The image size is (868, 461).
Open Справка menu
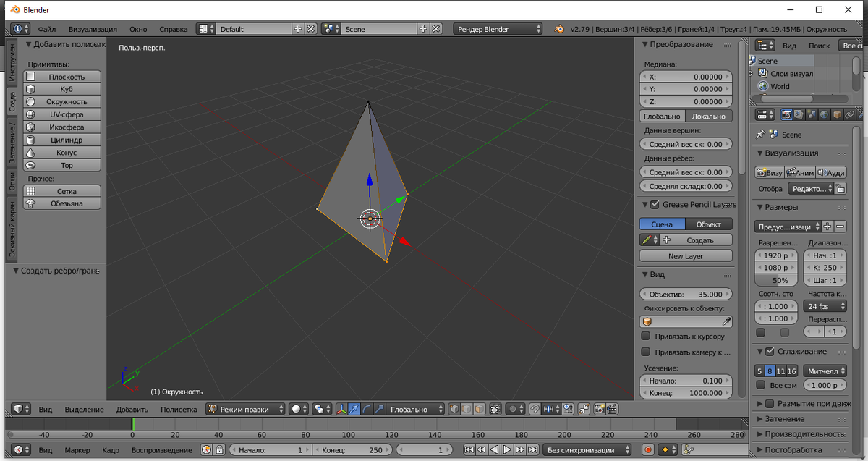coord(173,29)
